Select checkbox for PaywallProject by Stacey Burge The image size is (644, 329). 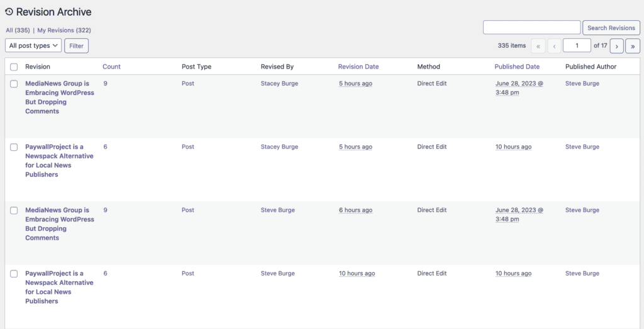(x=14, y=147)
